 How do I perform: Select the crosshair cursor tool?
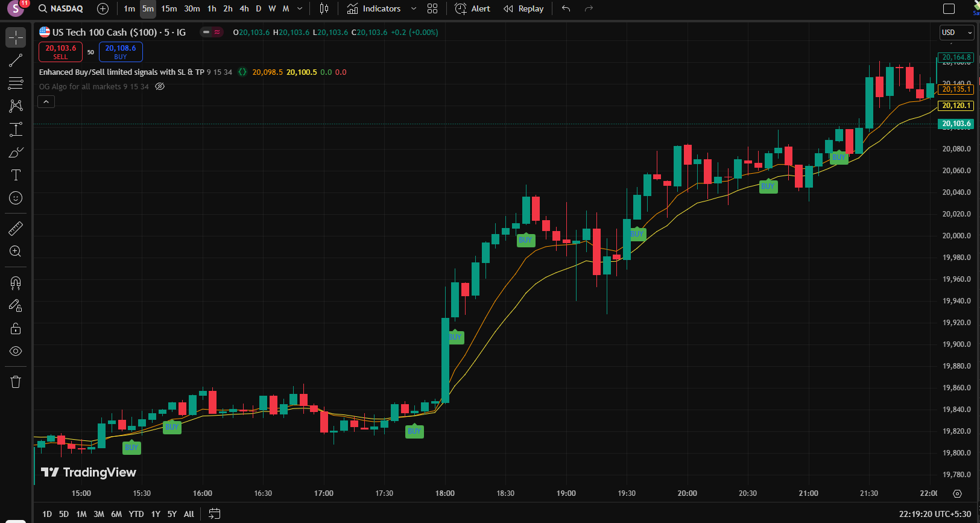pos(16,37)
